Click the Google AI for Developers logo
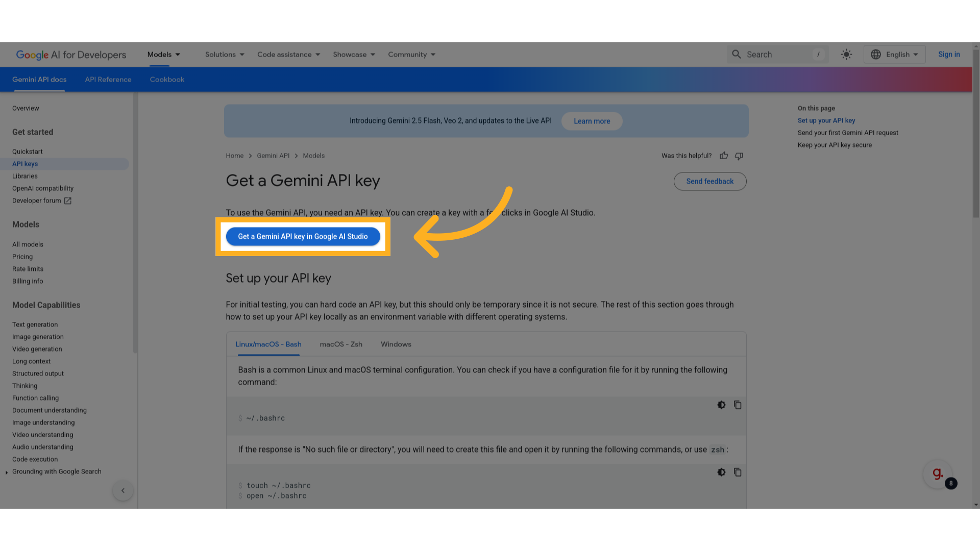This screenshot has height=551, width=980. 71,55
